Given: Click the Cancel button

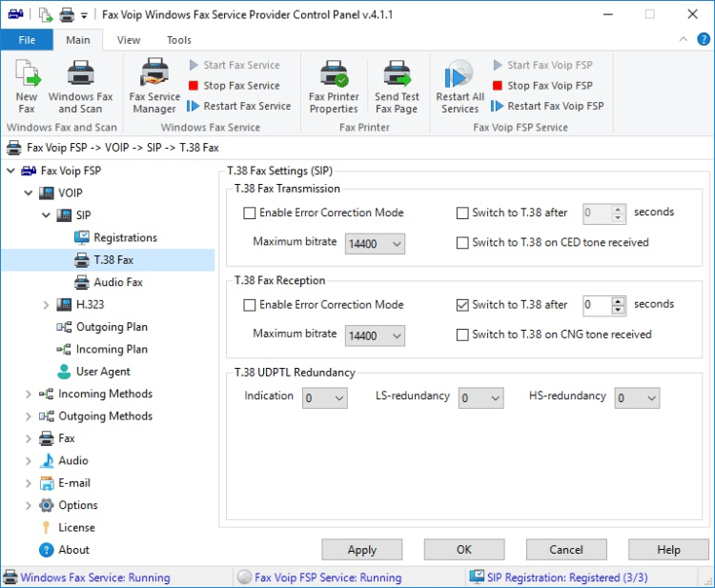Looking at the screenshot, I should coord(566,550).
